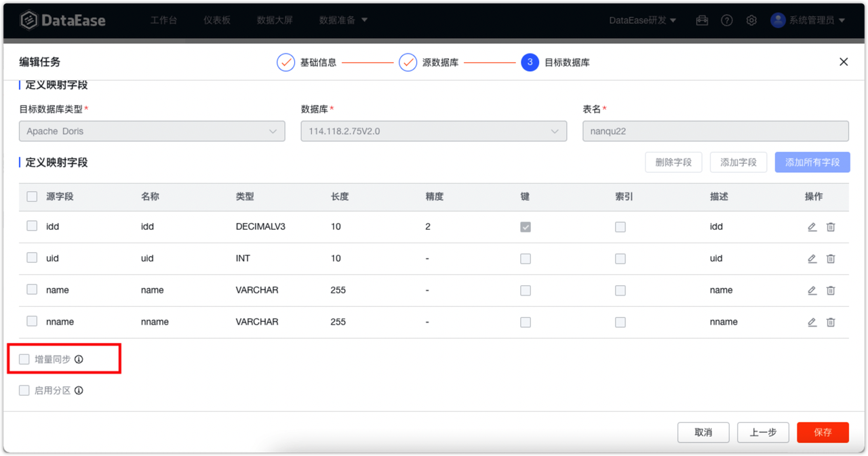Click the 添加所有字段 button
Image resolution: width=868 pixels, height=456 pixels.
coord(812,162)
